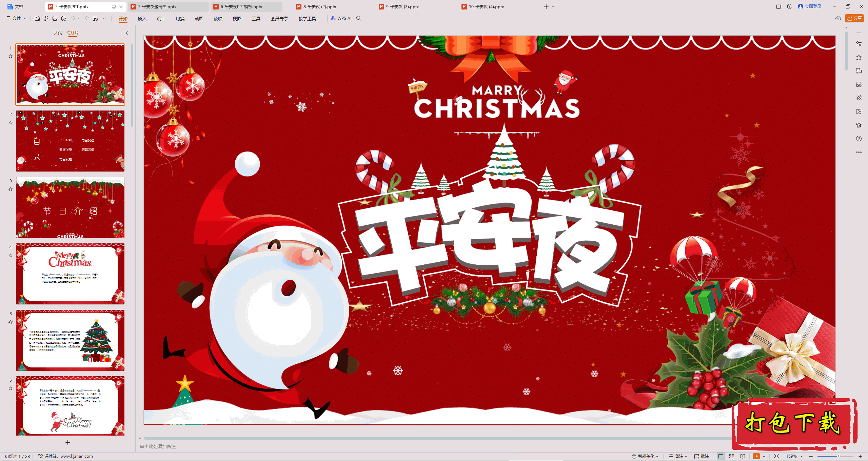The height and width of the screenshot is (461, 868).
Task: Switch to Slide Sorter grid view
Action: (x=732, y=456)
